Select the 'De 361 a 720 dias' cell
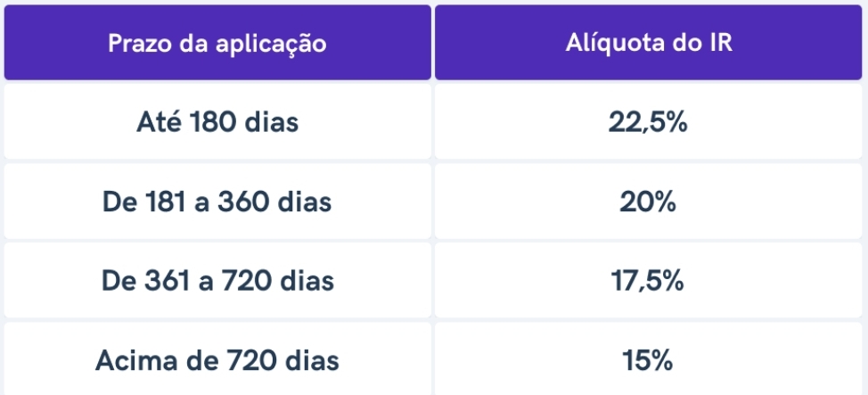Screen dimensions: 868x395 [217, 281]
